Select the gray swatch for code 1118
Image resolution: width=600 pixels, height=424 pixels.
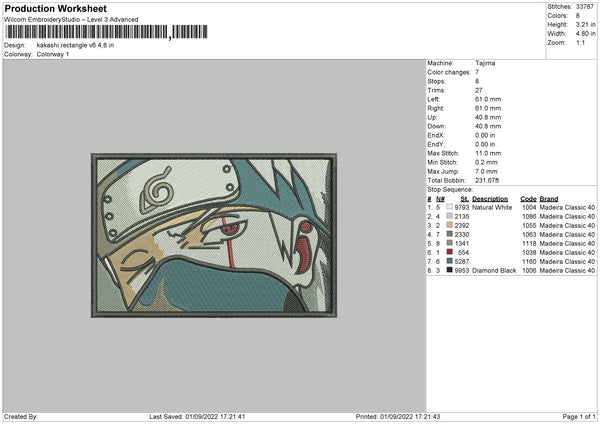(450, 243)
